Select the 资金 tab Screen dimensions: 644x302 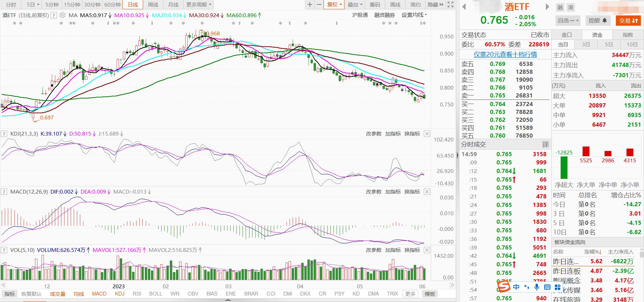[597, 35]
